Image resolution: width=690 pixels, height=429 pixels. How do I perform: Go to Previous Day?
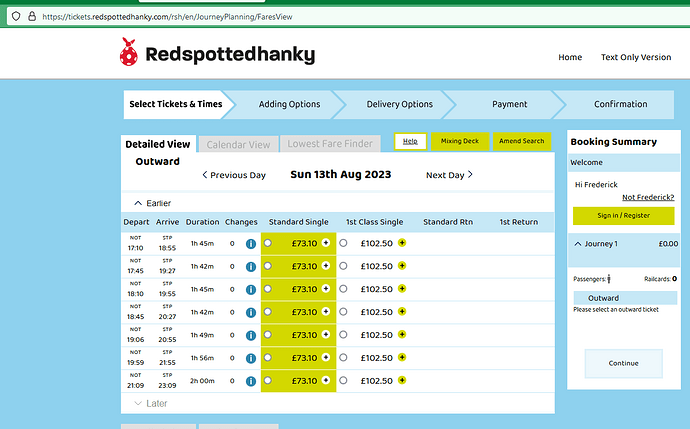[234, 175]
